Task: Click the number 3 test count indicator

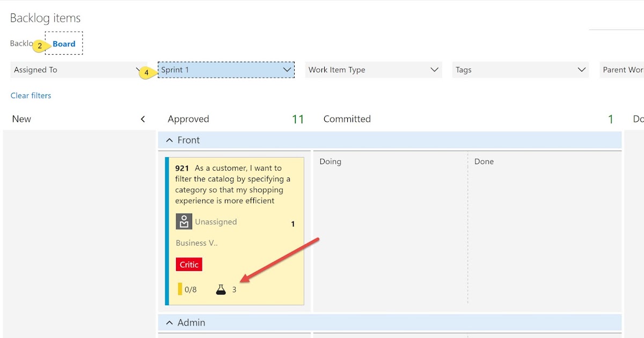Action: point(235,288)
